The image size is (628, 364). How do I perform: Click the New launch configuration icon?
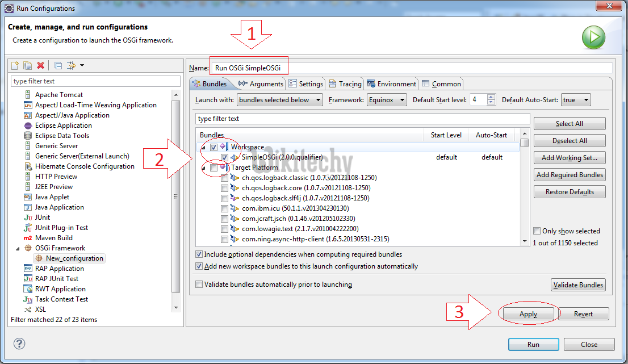[x=15, y=66]
